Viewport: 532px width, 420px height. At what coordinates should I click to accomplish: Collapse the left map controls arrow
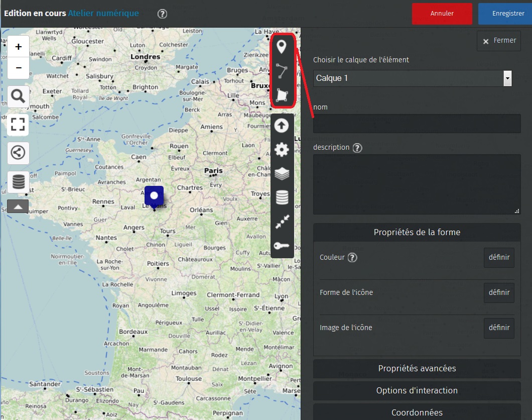pyautogui.click(x=18, y=206)
